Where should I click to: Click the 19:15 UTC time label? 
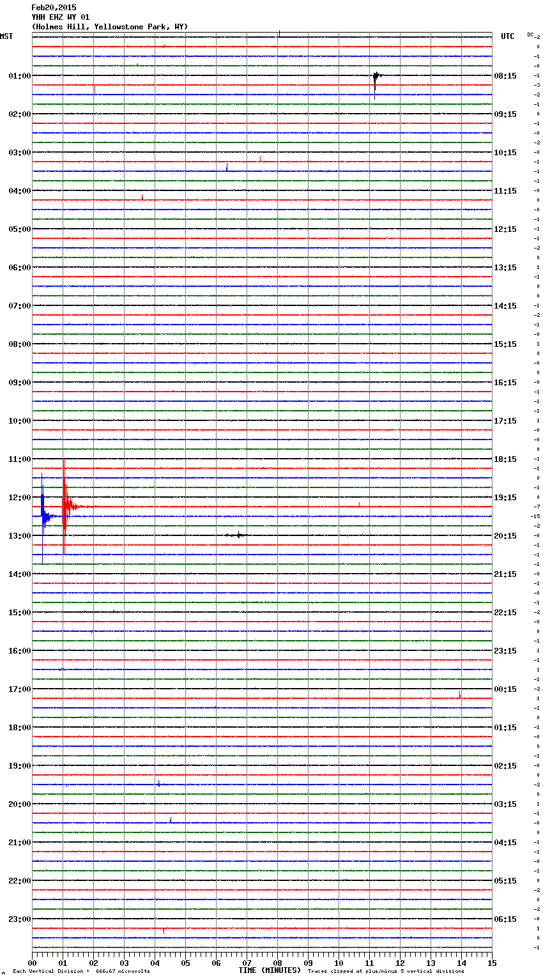point(505,498)
